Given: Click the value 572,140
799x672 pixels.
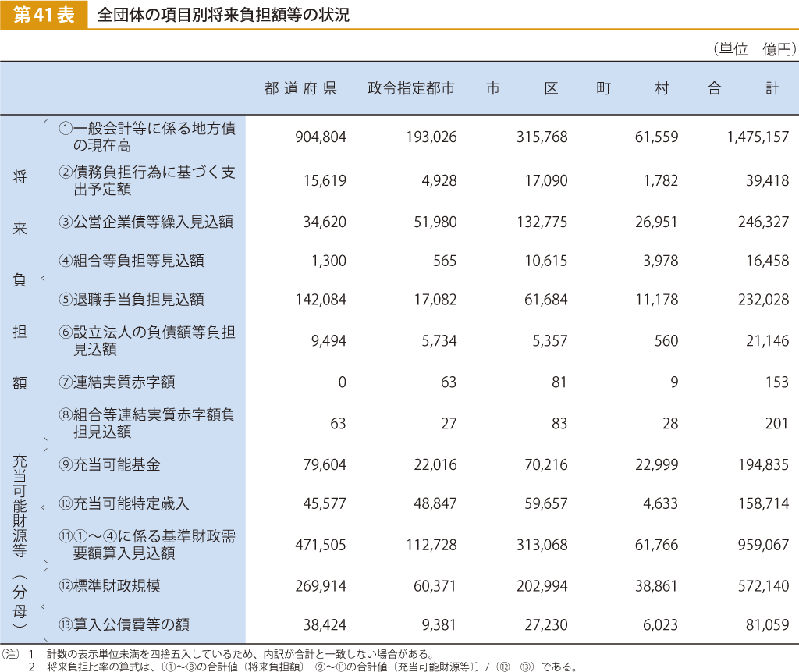Looking at the screenshot, I should pyautogui.click(x=763, y=586).
